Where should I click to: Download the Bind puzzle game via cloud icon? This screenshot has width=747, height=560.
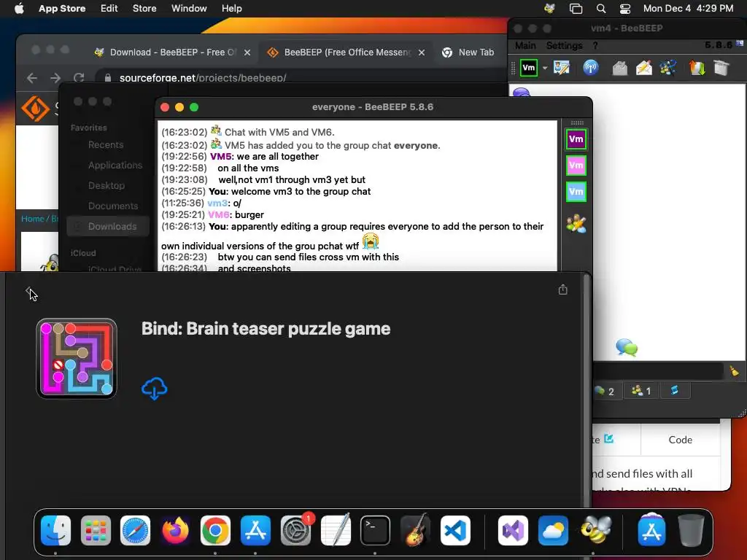(155, 389)
